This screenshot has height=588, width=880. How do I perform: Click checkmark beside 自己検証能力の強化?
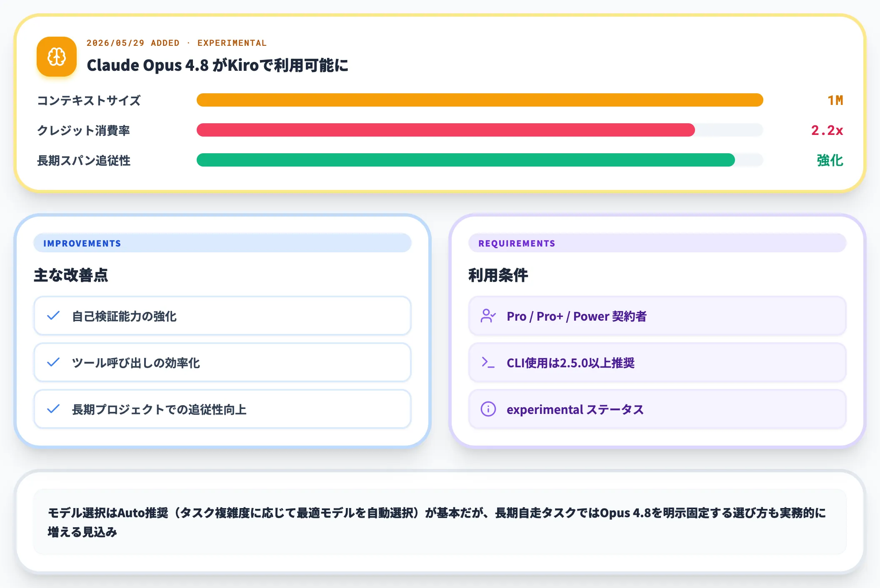coord(53,316)
